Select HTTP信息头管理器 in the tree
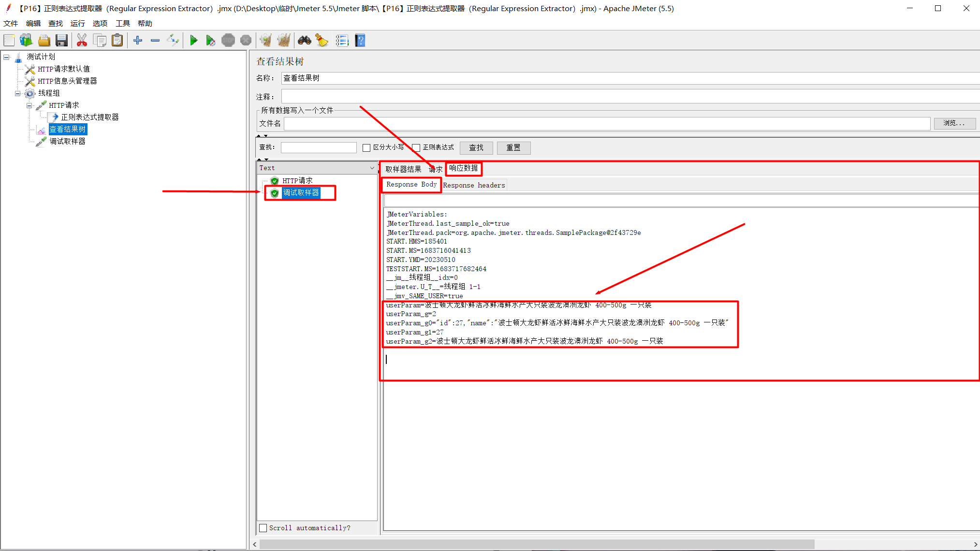 coord(67,81)
